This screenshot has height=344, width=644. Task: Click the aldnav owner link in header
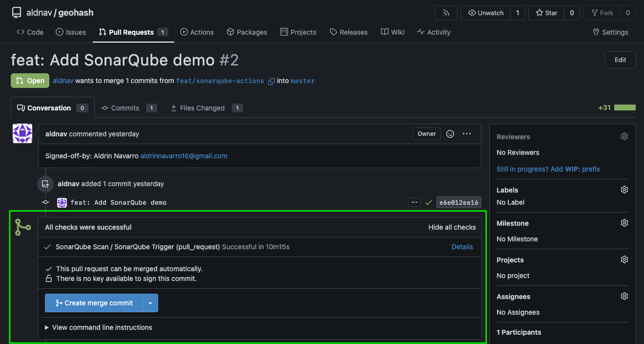[x=40, y=13]
